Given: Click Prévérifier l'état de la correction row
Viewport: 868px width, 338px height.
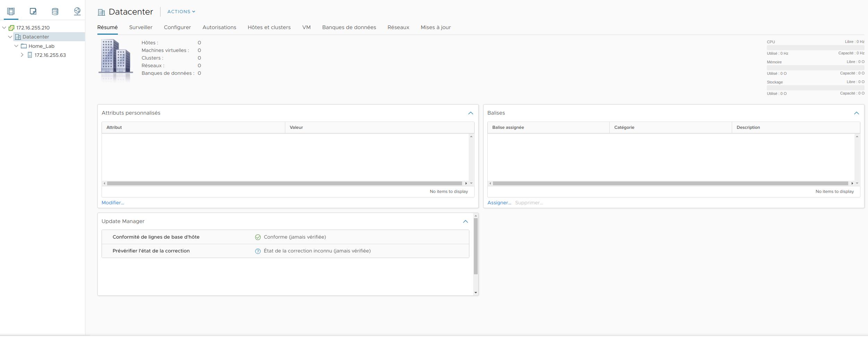Looking at the screenshot, I should (285, 251).
